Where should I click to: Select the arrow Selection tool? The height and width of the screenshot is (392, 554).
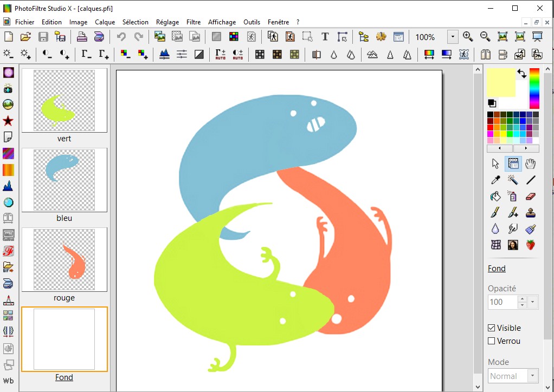(495, 164)
